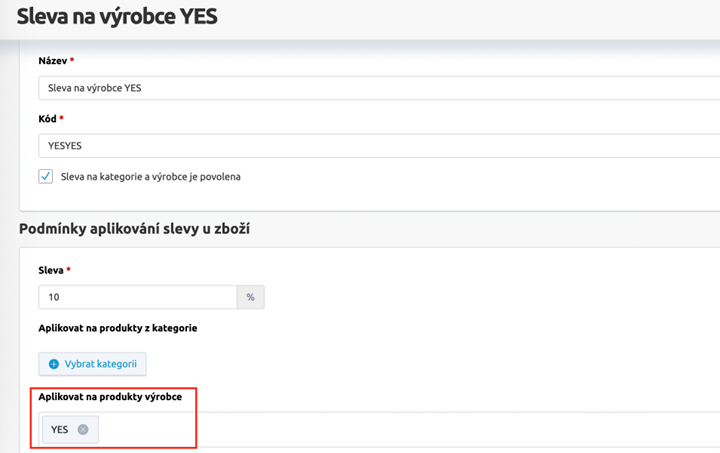Viewport: 720px width, 453px height.
Task: Click into the Sleva value field
Action: tap(137, 297)
